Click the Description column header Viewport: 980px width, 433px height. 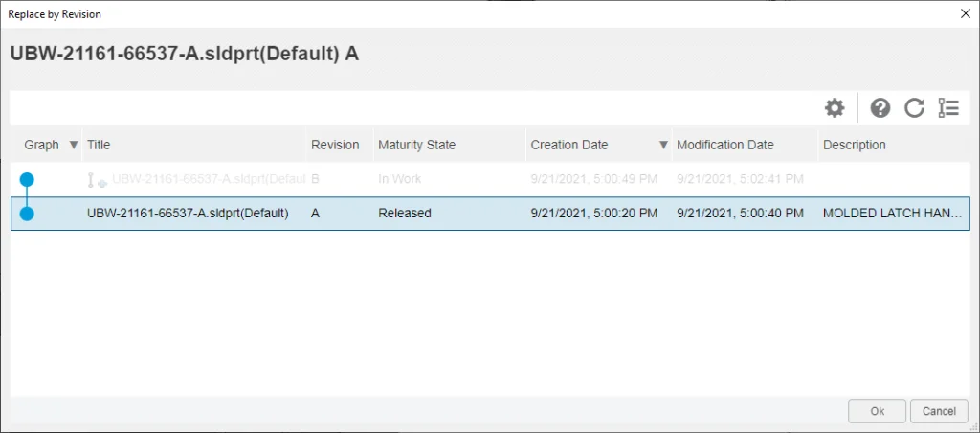pyautogui.click(x=854, y=146)
